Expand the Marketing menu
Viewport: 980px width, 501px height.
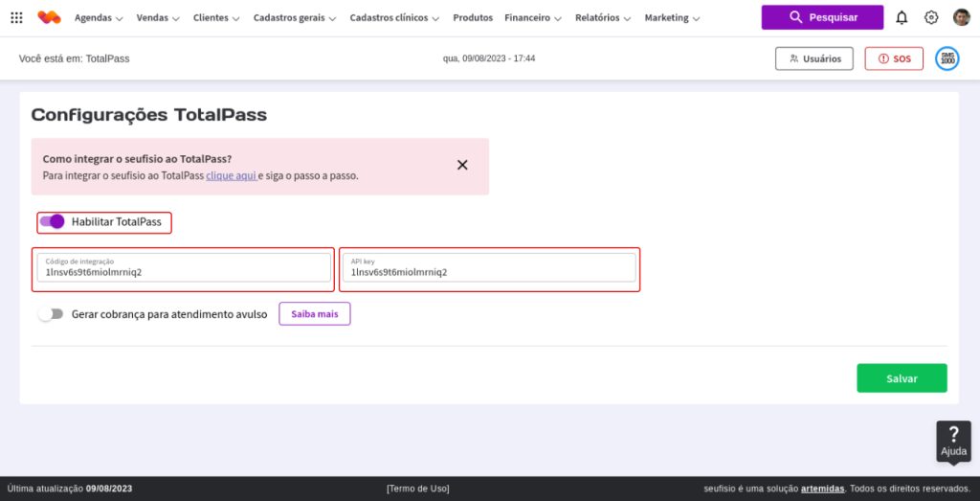pos(672,18)
